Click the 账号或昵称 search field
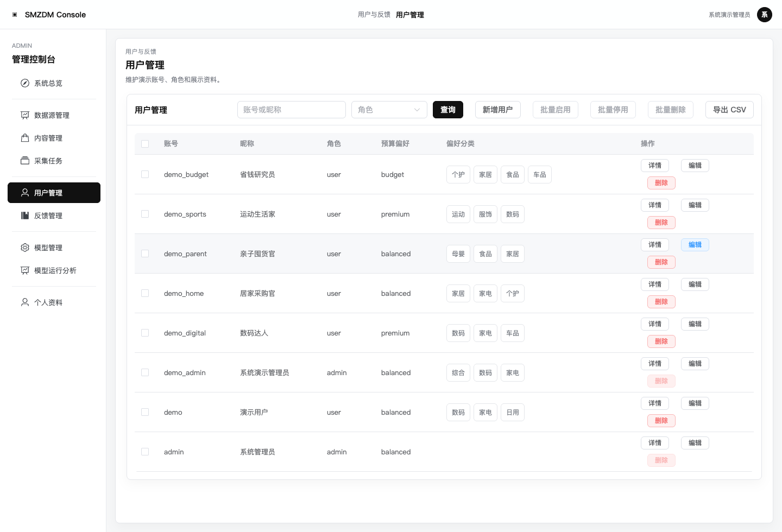The width and height of the screenshot is (782, 532). (x=292, y=110)
